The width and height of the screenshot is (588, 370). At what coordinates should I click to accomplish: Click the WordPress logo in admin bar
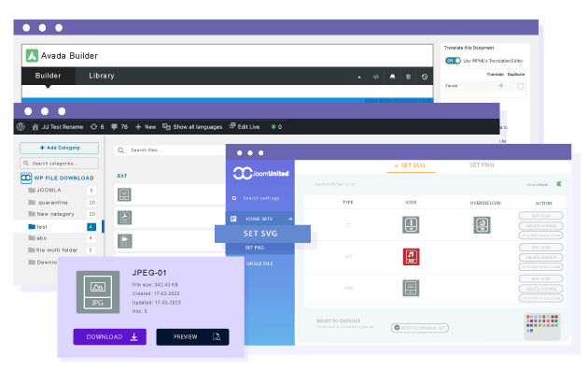21,127
